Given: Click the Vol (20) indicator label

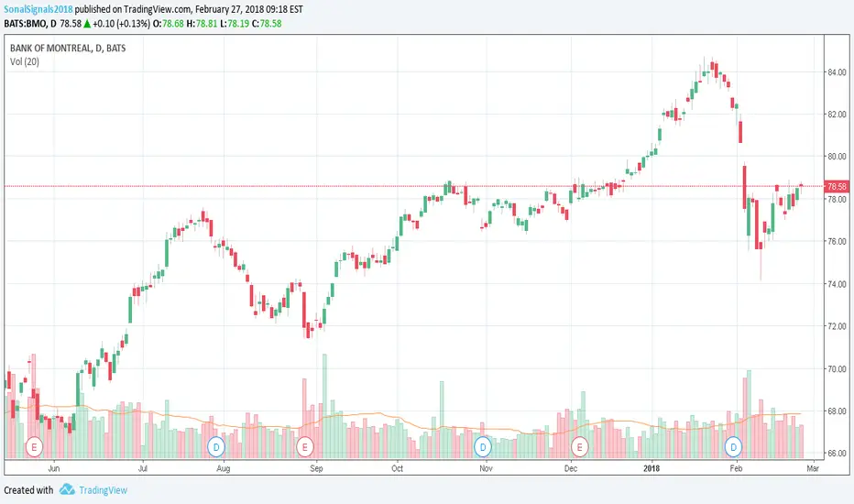Looking at the screenshot, I should click(25, 61).
